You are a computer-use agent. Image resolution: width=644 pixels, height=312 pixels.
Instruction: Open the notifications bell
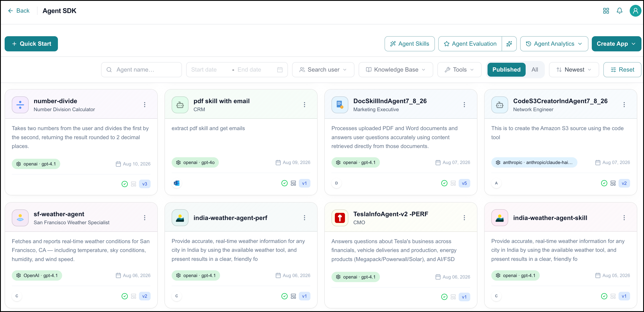619,11
